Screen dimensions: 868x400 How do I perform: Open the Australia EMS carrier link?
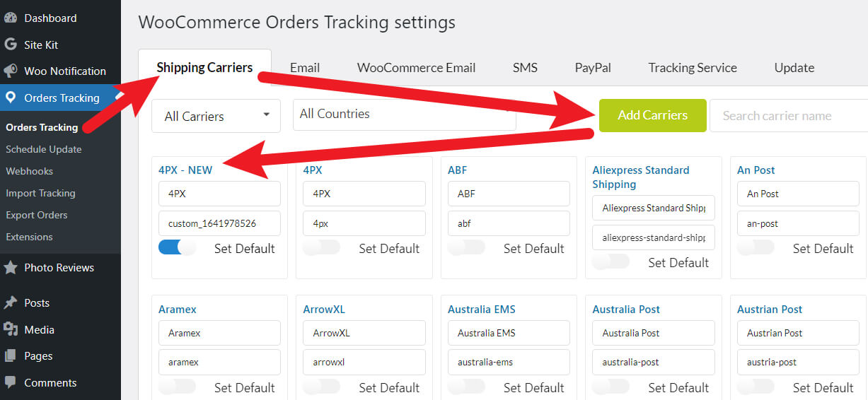(481, 310)
